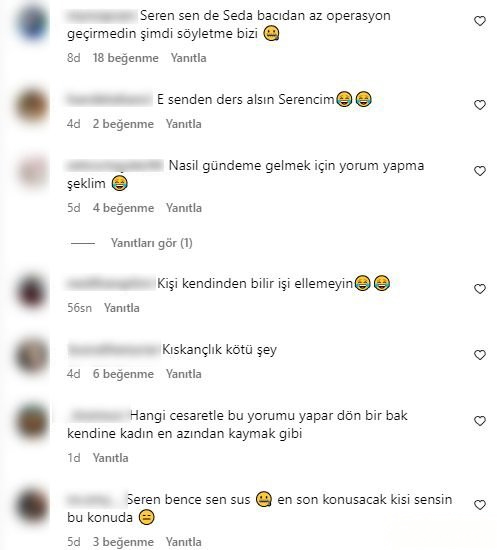Open profile picture of first commenter
The width and height of the screenshot is (497, 550).
click(x=32, y=22)
